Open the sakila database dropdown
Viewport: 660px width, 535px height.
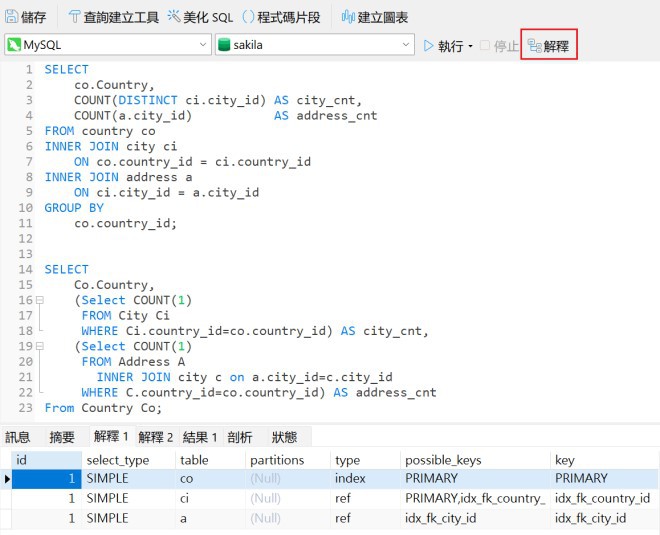pyautogui.click(x=405, y=45)
